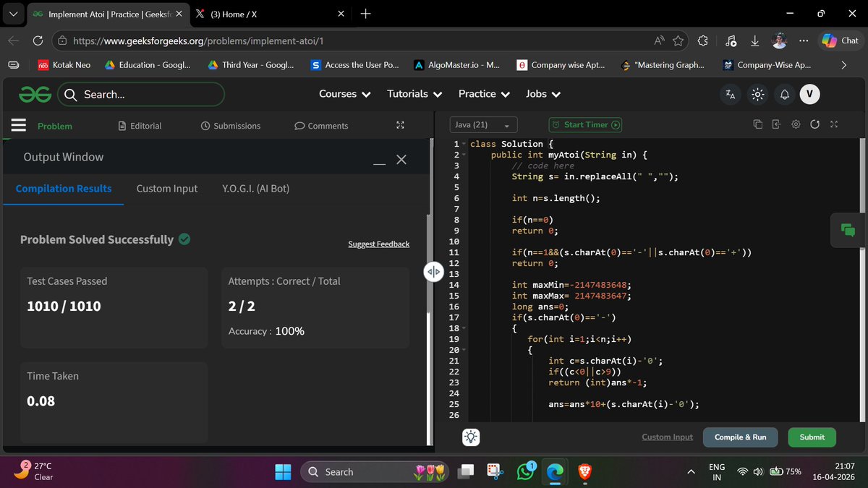This screenshot has width=868, height=488.
Task: Show more bookmarks with the chevron
Action: tap(843, 65)
